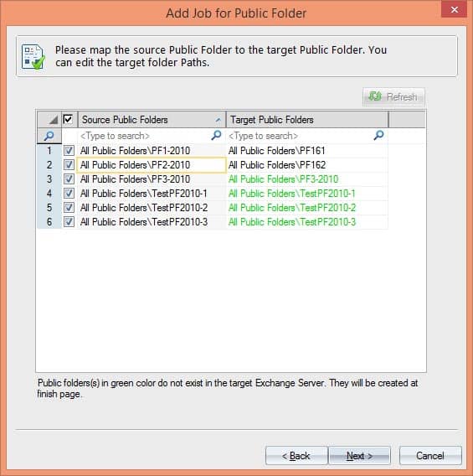
Task: Click the Target Public Folders column header
Action: [307, 119]
